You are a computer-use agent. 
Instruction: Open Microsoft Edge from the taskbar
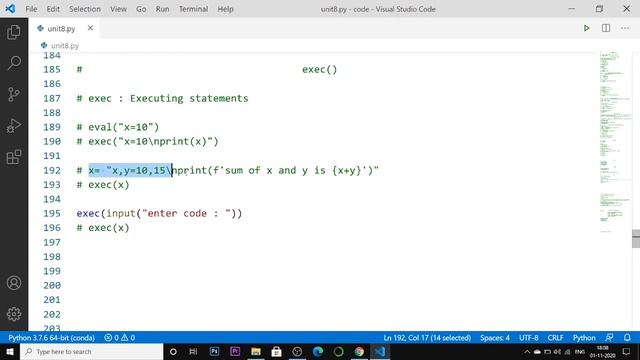tap(318, 351)
